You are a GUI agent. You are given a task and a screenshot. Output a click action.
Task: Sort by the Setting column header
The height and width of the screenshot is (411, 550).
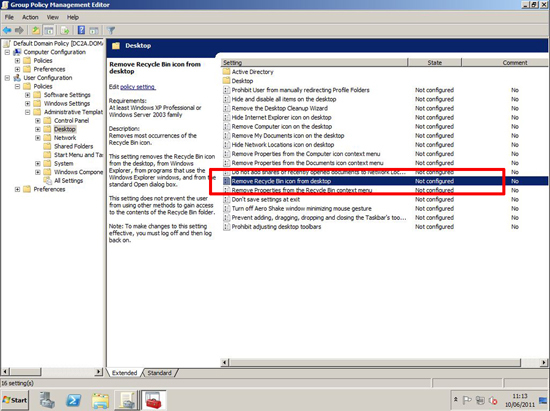coord(314,62)
